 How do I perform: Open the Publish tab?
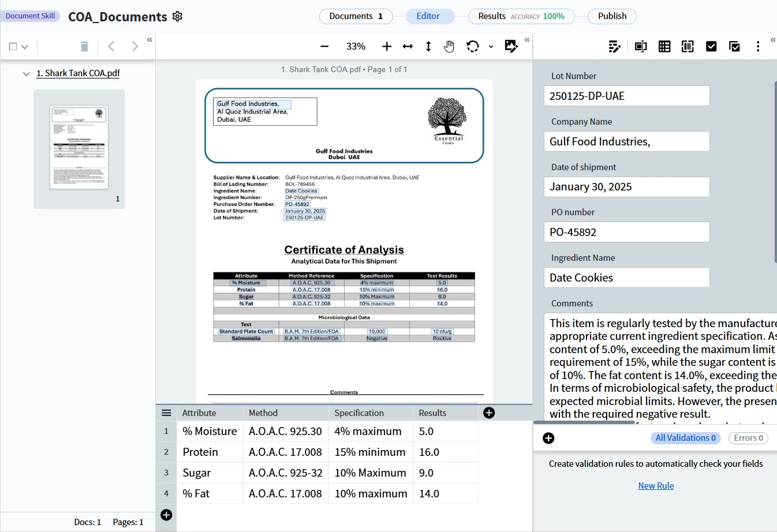pos(612,16)
